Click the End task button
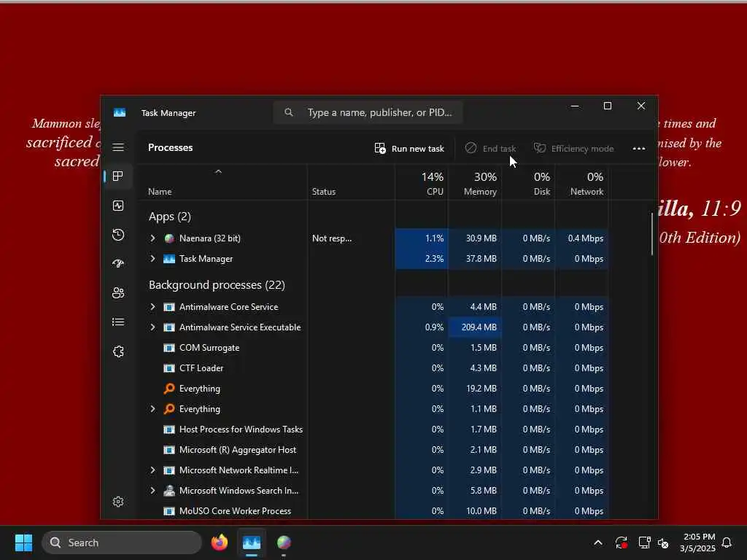The image size is (747, 560). tap(490, 149)
